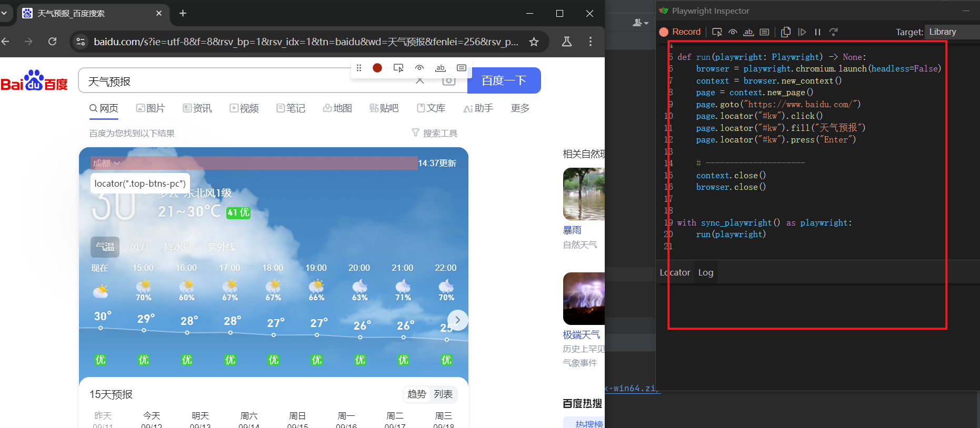The height and width of the screenshot is (428, 980).
Task: Bookmark this page with star icon
Action: [534, 42]
